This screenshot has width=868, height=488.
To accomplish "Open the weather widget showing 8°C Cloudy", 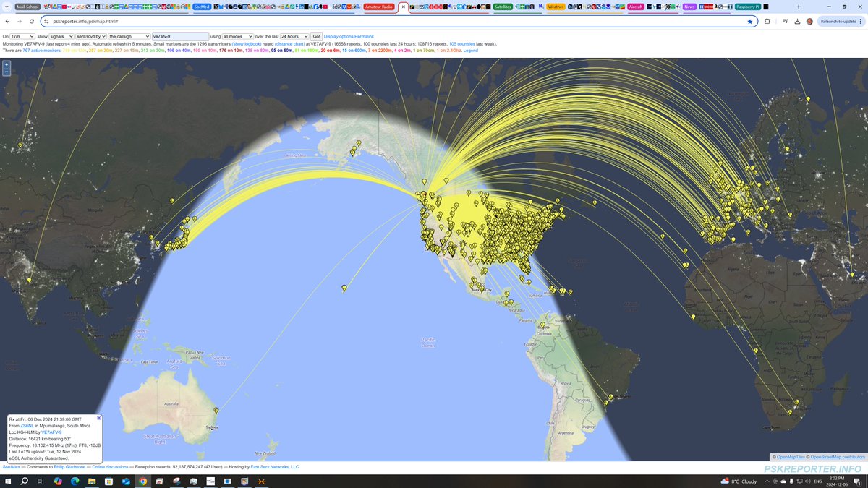I will [x=739, y=481].
